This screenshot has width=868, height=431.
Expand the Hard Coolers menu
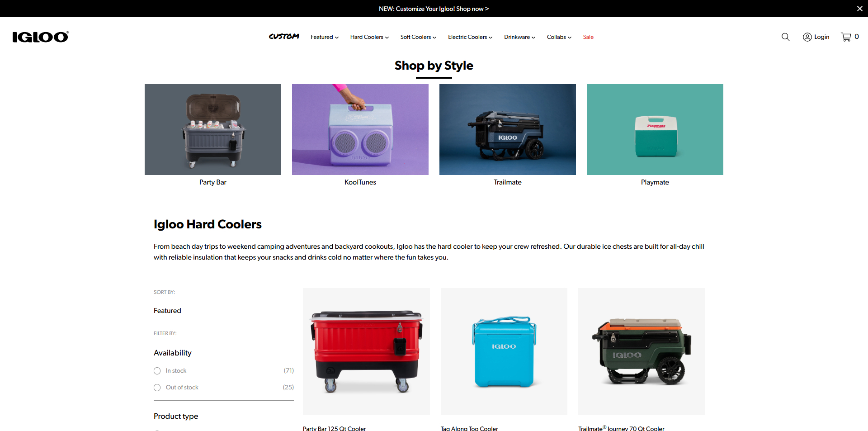[x=369, y=37]
